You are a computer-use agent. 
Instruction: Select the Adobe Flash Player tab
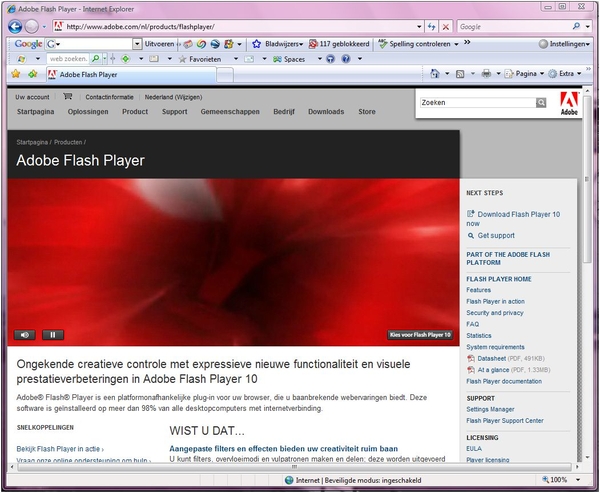[131, 75]
